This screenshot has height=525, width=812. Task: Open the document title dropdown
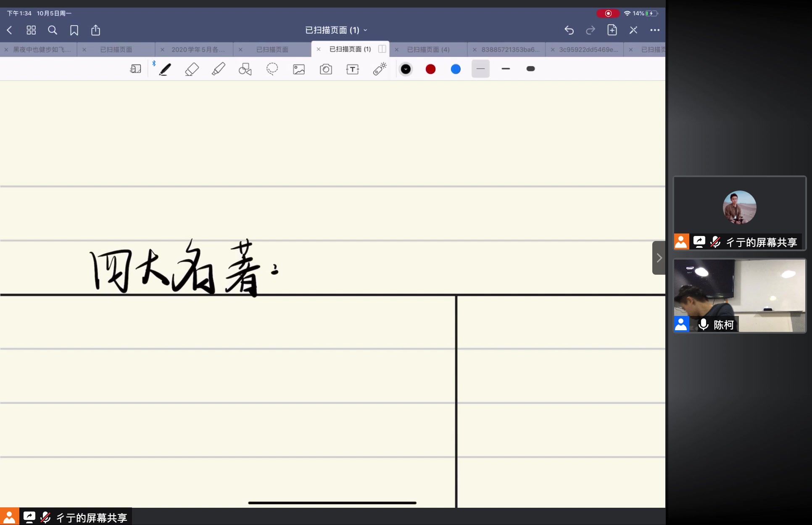(x=336, y=30)
